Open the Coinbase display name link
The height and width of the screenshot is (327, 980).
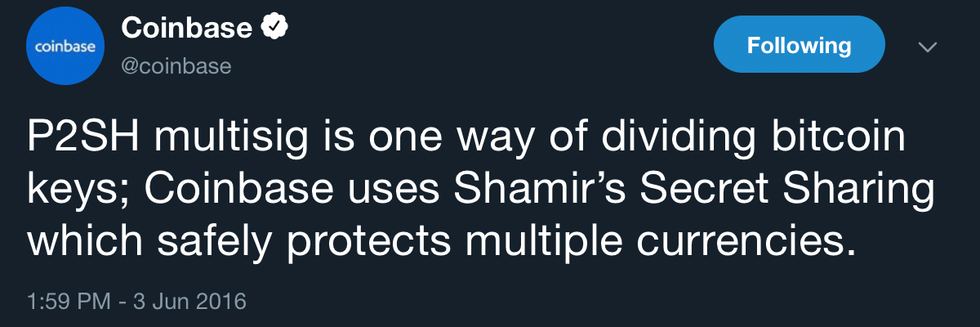tap(186, 28)
